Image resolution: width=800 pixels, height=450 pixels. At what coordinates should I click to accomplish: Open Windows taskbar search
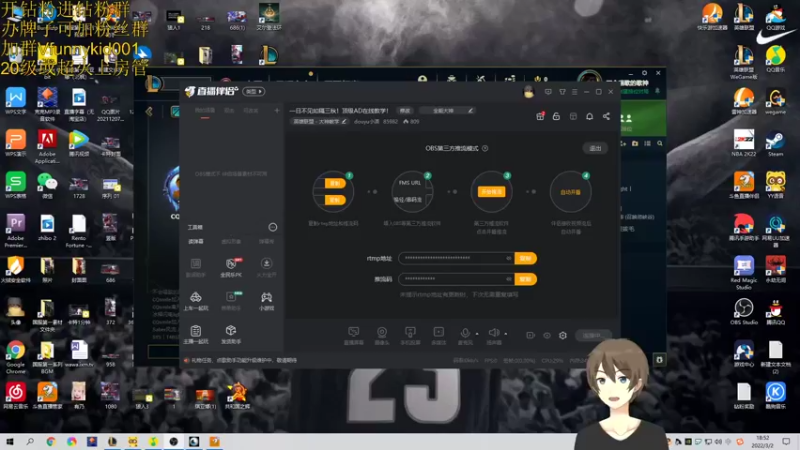[30, 441]
